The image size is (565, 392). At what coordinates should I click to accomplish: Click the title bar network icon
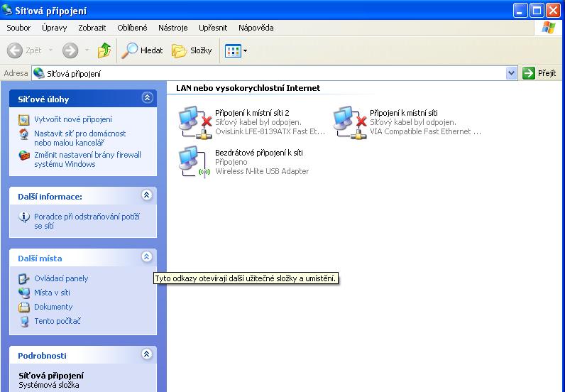point(7,10)
